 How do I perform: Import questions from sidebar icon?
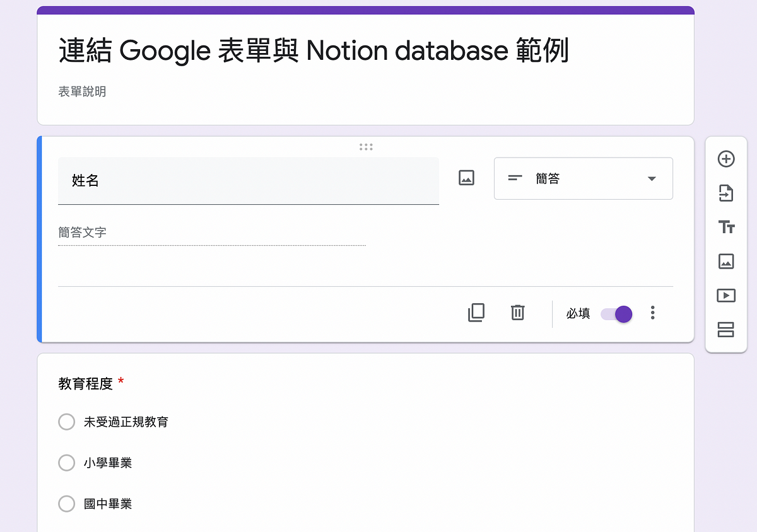(x=726, y=193)
